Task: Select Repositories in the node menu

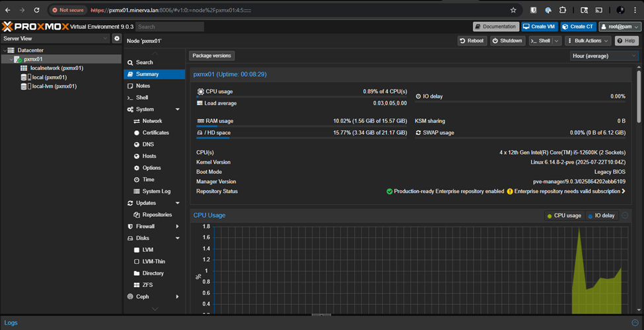Action: [157, 215]
